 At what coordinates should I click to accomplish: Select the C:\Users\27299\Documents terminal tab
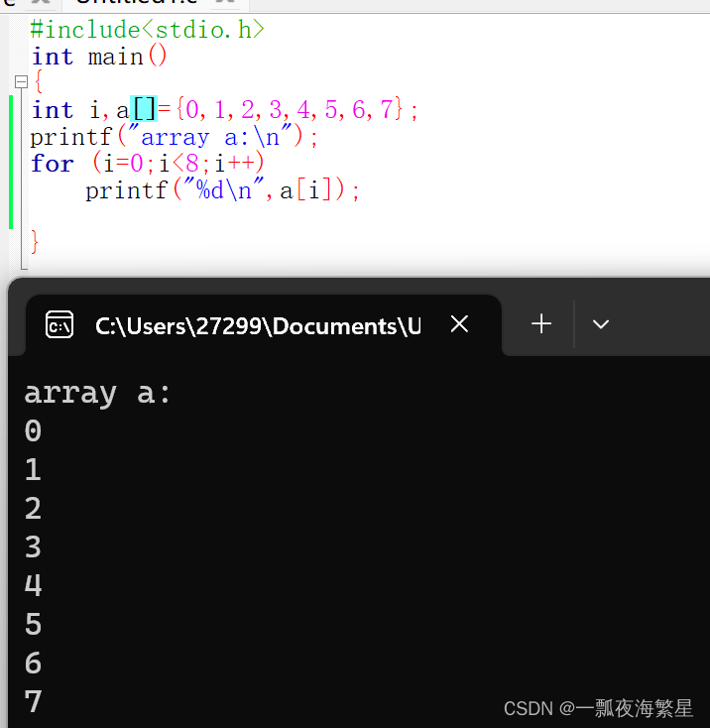point(264,325)
